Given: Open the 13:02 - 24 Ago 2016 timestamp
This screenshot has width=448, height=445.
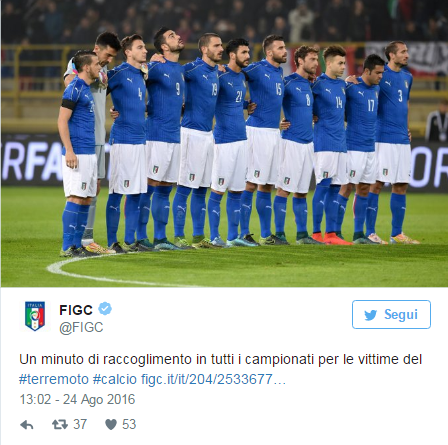Looking at the screenshot, I should (x=77, y=399).
